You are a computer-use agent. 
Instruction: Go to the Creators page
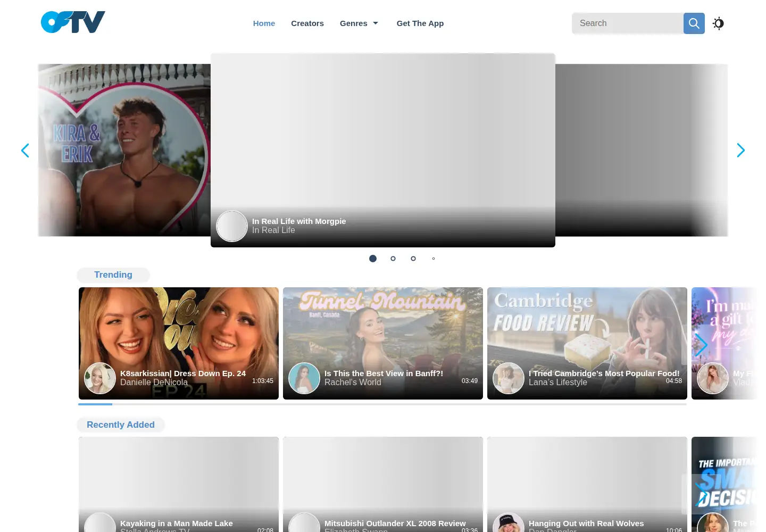(307, 23)
